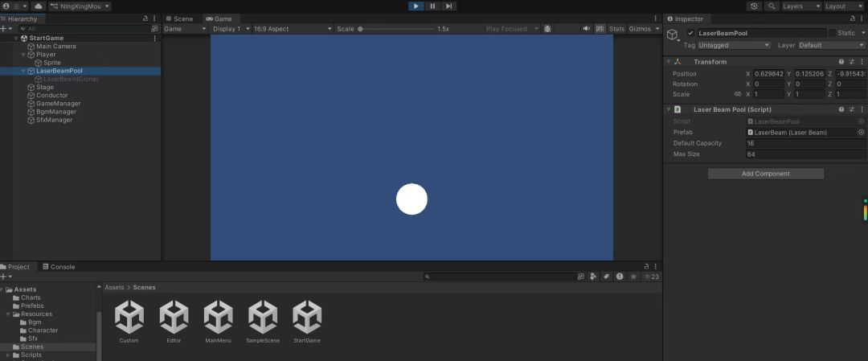
Task: Click the Add Component button
Action: coord(766,174)
